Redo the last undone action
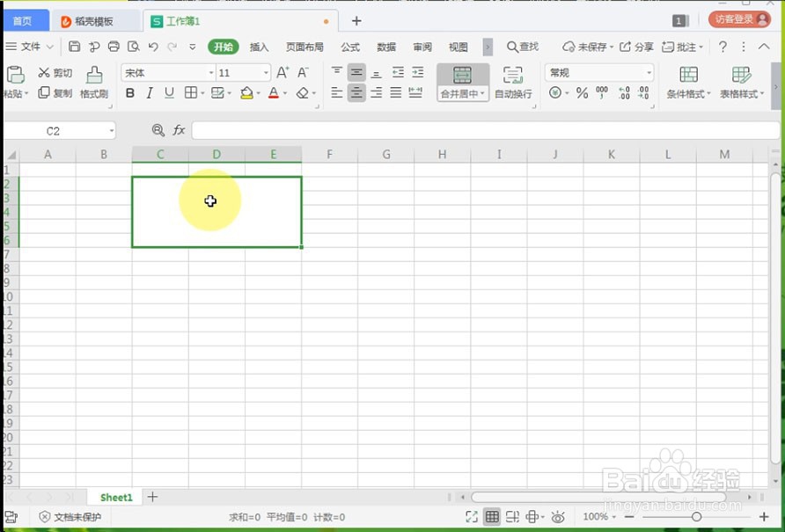Image resolution: width=785 pixels, height=532 pixels. point(172,47)
